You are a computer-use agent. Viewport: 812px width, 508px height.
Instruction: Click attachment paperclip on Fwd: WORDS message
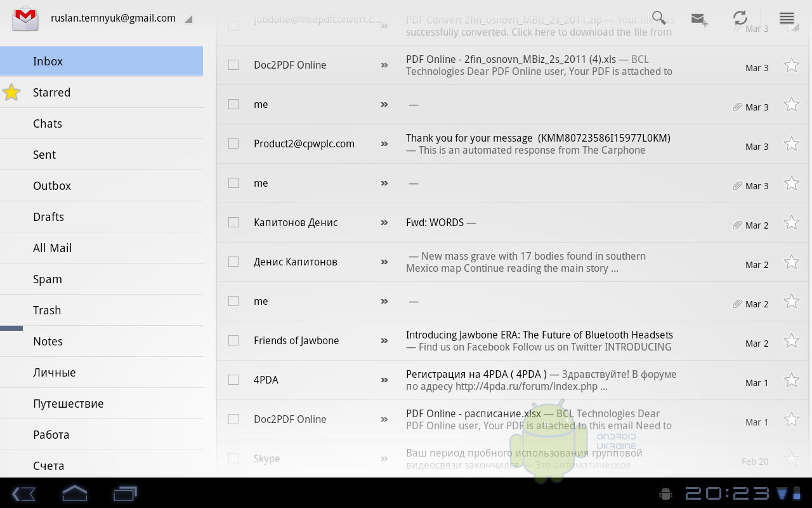coord(737,225)
